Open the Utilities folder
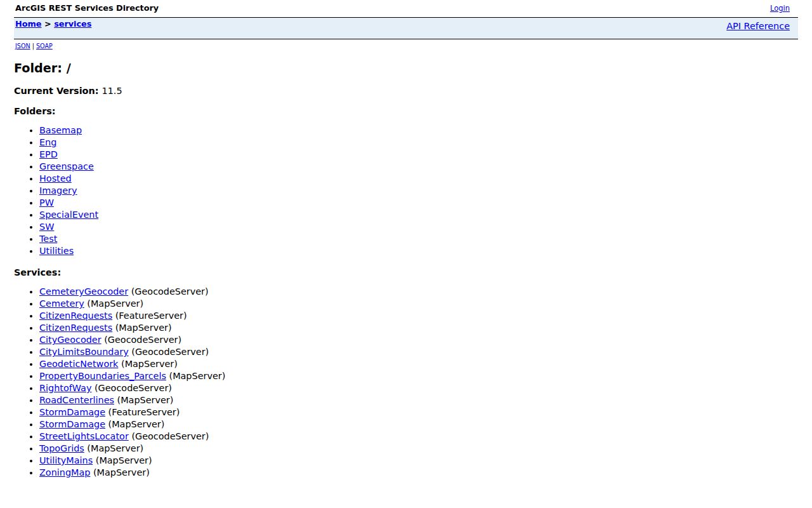The height and width of the screenshot is (508, 812). click(x=56, y=251)
